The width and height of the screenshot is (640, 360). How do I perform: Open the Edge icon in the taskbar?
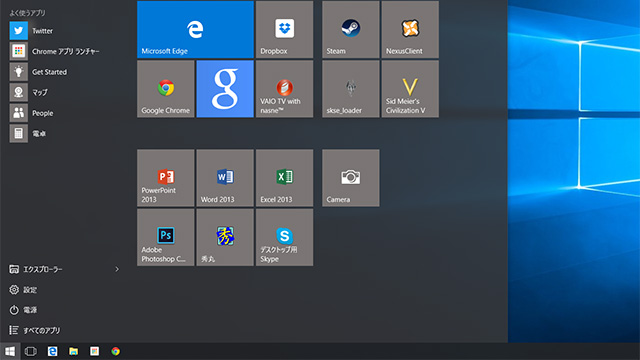tap(52, 351)
